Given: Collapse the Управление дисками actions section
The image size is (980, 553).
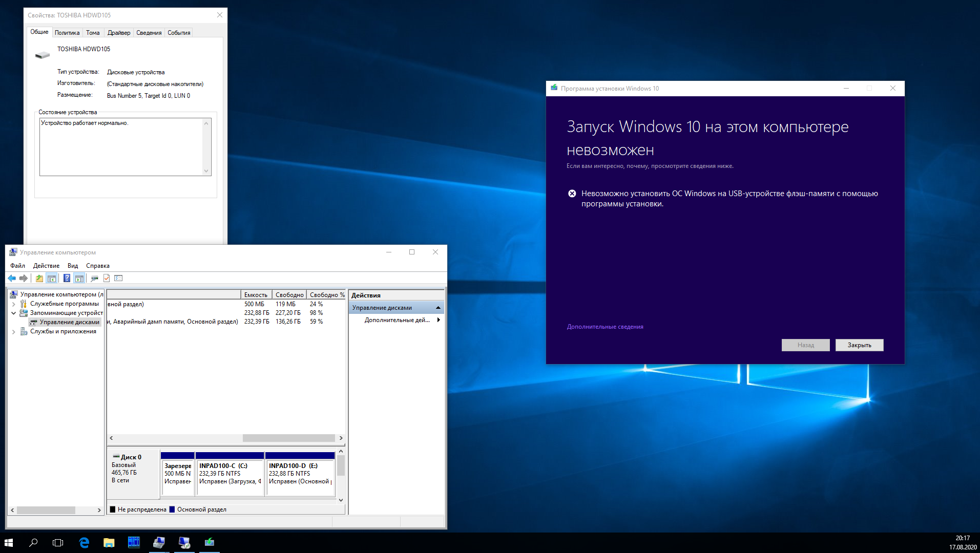Looking at the screenshot, I should click(x=438, y=308).
